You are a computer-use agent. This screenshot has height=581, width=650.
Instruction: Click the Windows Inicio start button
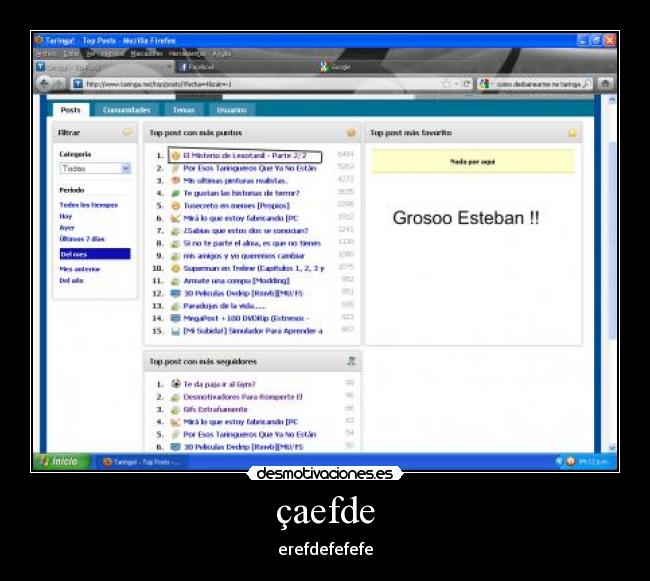61,461
